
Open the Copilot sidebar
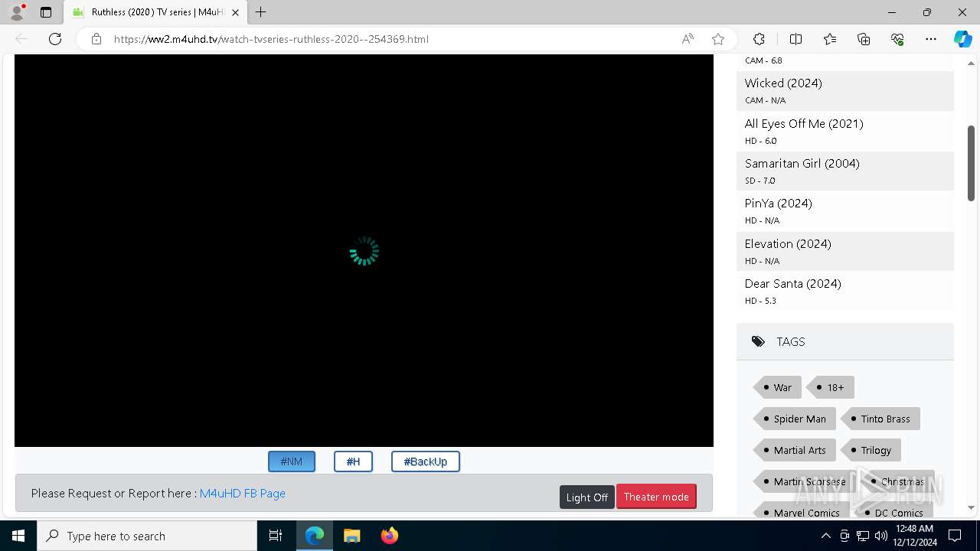pyautogui.click(x=962, y=39)
